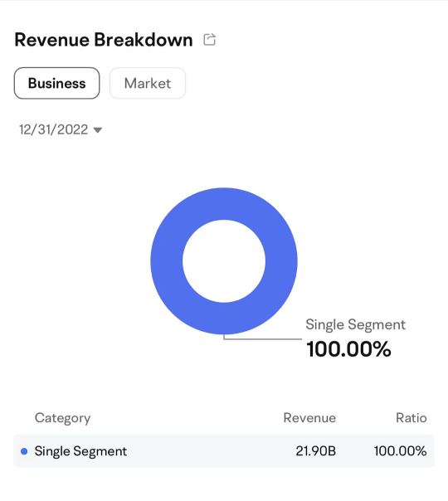Select the Business tab
The image size is (448, 501).
(x=57, y=83)
